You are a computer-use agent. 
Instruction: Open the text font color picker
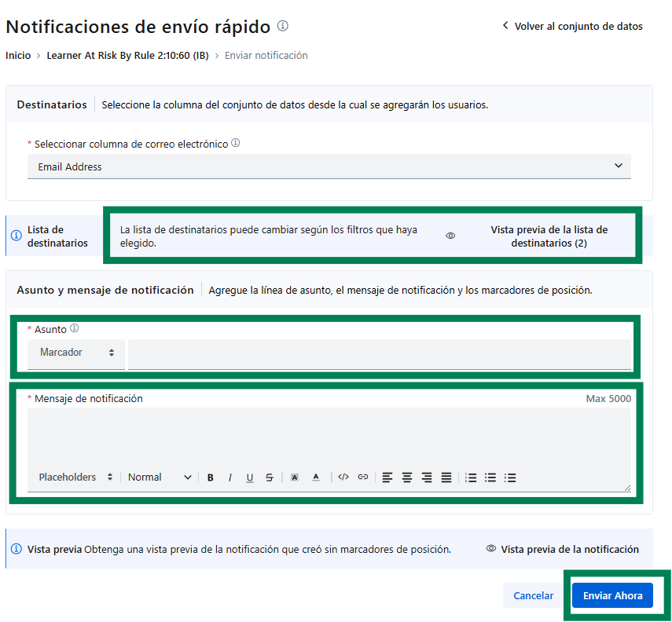point(316,477)
